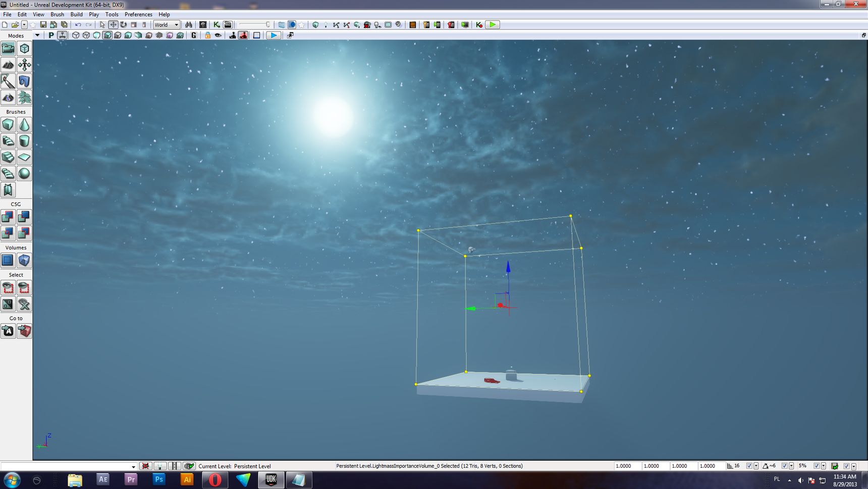Save the current level

(43, 25)
